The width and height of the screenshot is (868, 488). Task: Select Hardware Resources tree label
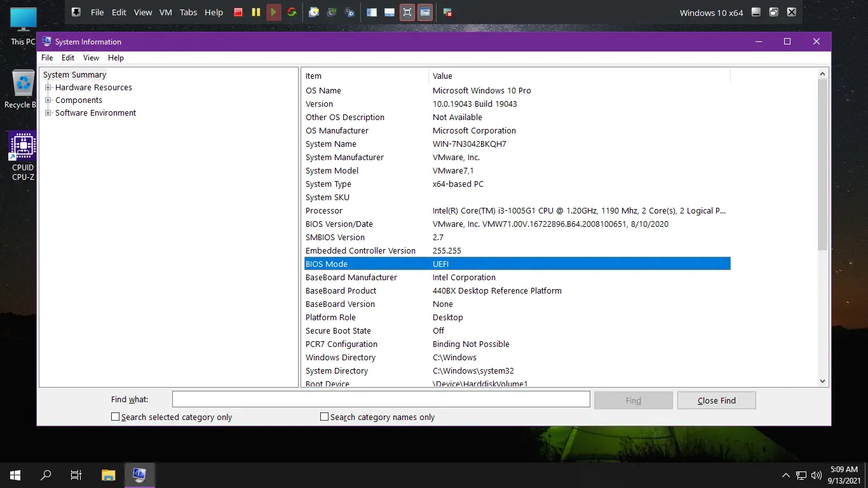93,88
